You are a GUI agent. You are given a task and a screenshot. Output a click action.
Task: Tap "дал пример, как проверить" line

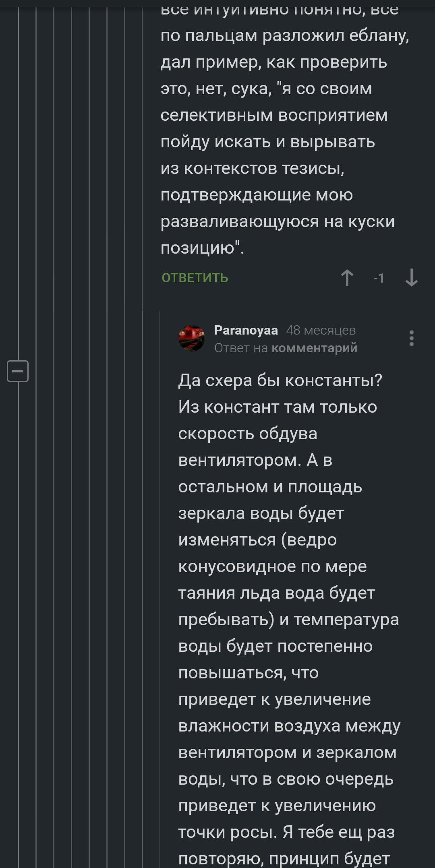[x=274, y=62]
